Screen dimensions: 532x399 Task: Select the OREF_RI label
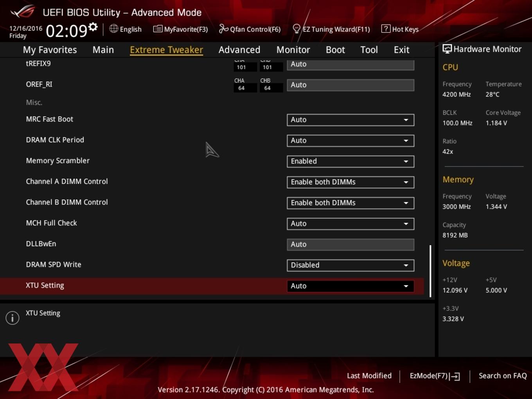click(39, 84)
